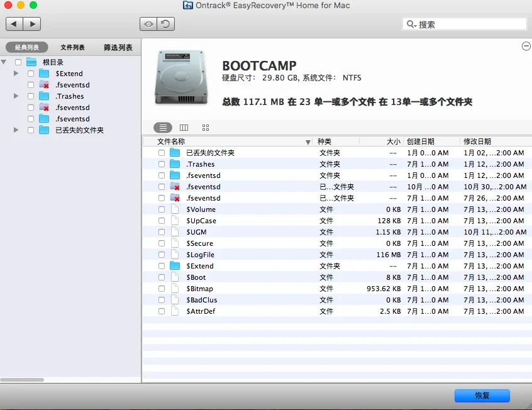Click $UGM file icon in the list
The height and width of the screenshot is (410, 532).
pos(175,232)
